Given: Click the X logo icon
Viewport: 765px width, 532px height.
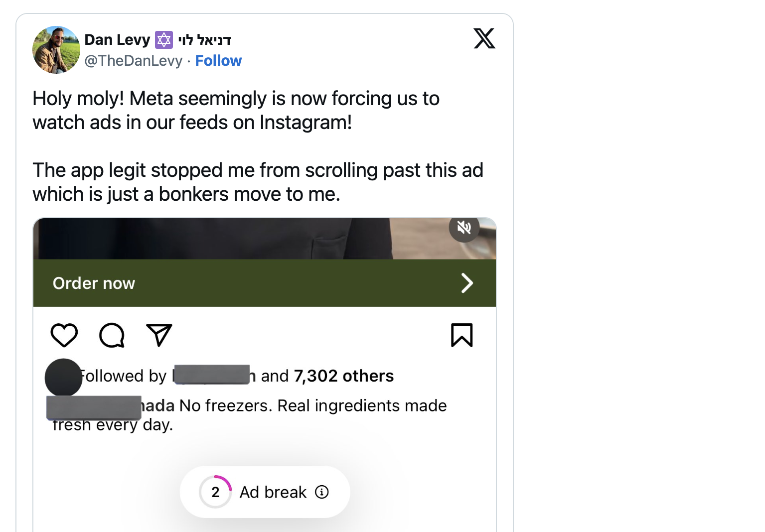Looking at the screenshot, I should pyautogui.click(x=484, y=38).
